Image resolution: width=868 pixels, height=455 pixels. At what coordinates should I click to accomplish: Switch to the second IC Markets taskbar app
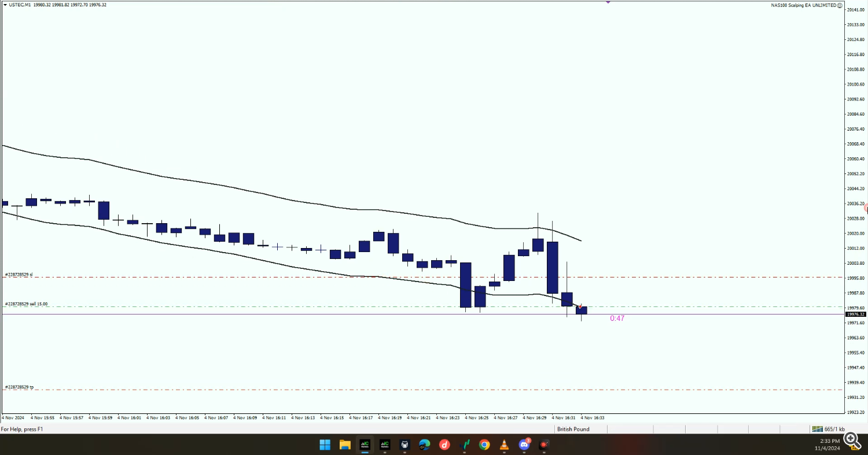385,445
